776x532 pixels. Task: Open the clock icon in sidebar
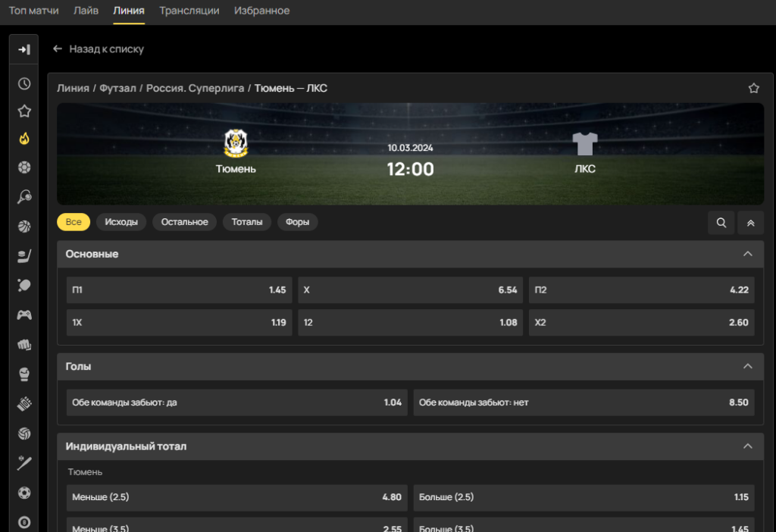pyautogui.click(x=23, y=83)
